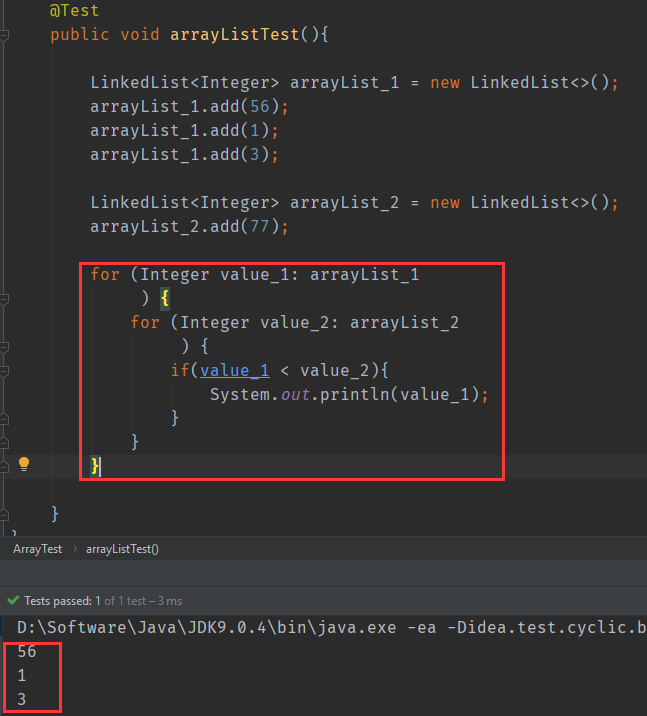The height and width of the screenshot is (716, 647).
Task: Click the highlighted yellow opening brace
Action: pos(165,299)
